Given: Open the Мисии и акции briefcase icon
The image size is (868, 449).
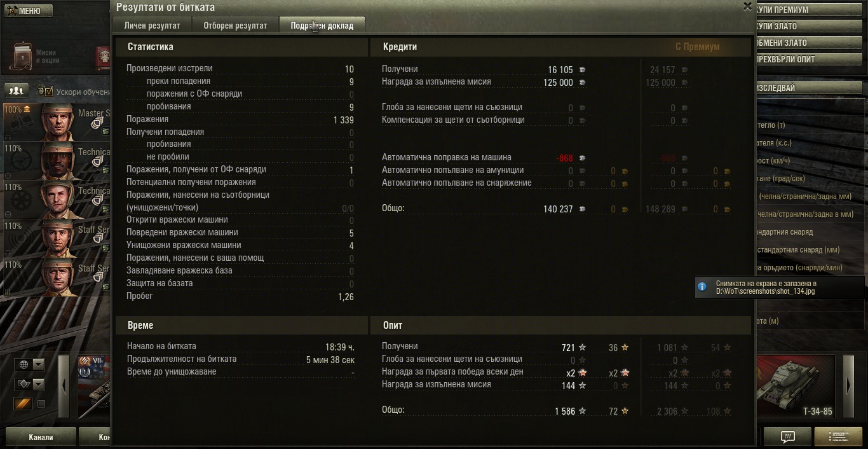Looking at the screenshot, I should [x=23, y=56].
